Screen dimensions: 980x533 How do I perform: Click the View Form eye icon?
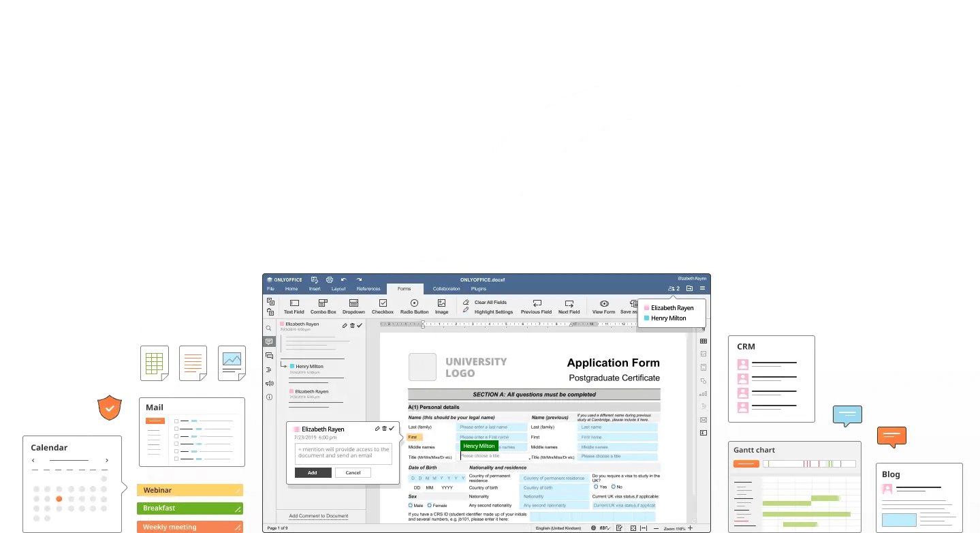point(604,303)
